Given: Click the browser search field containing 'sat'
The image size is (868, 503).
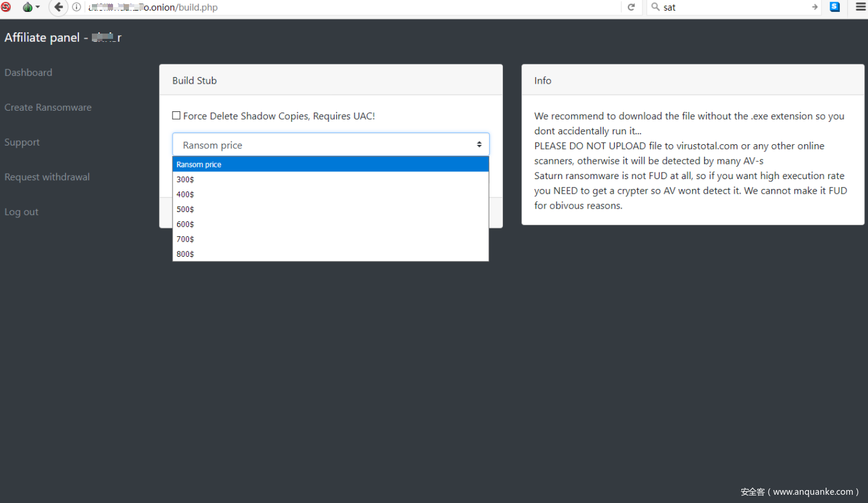Looking at the screenshot, I should pyautogui.click(x=733, y=7).
